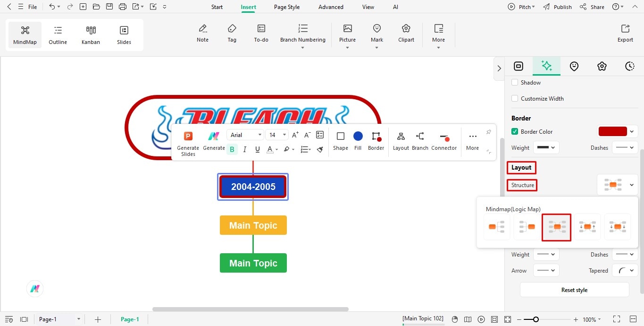Open the Arrow style dropdown
This screenshot has height=326, width=644.
(x=546, y=270)
